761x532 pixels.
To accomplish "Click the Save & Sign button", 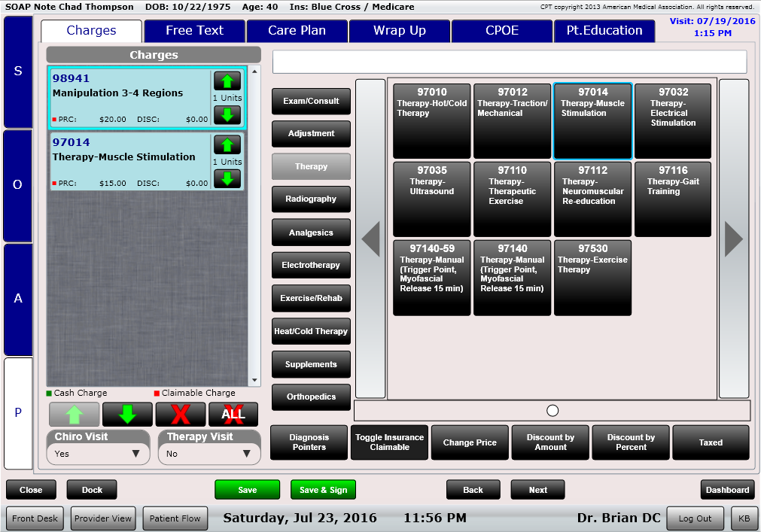I will 323,490.
